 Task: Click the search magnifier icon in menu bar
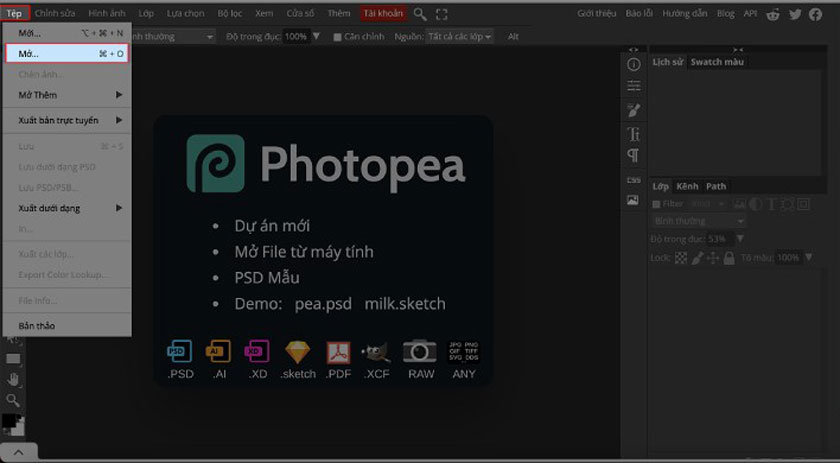tap(420, 14)
